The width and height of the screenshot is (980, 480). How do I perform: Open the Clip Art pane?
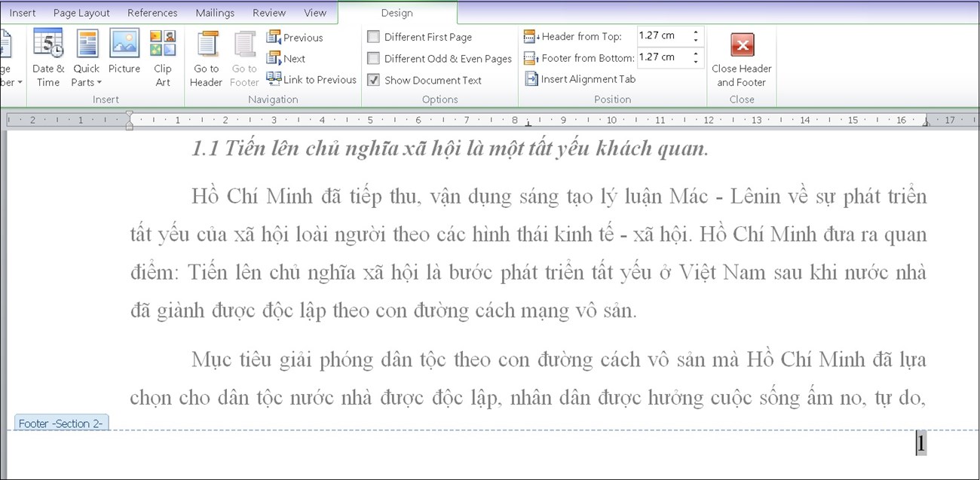162,57
